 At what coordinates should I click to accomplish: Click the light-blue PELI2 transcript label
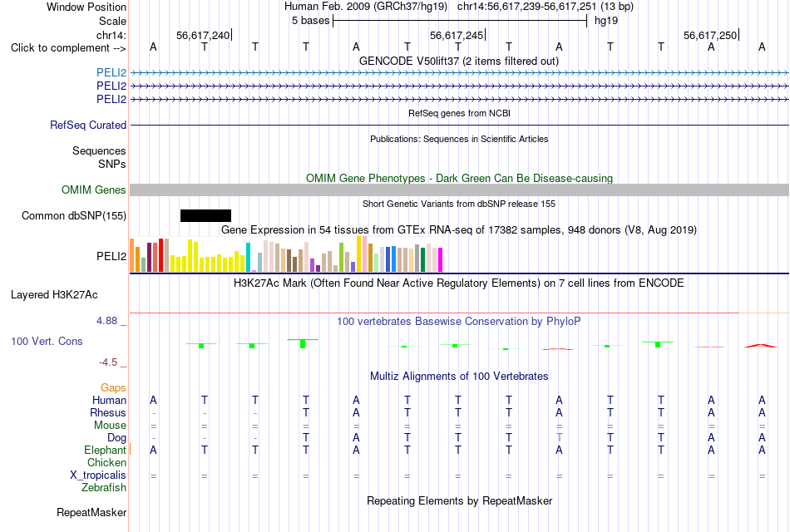111,72
